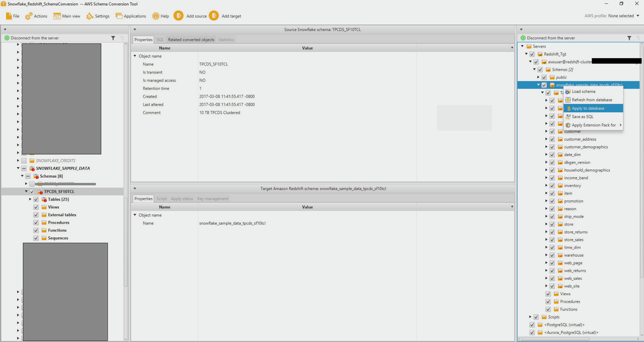Switch to Main view from the toolbar
The image size is (644, 342).
click(67, 16)
